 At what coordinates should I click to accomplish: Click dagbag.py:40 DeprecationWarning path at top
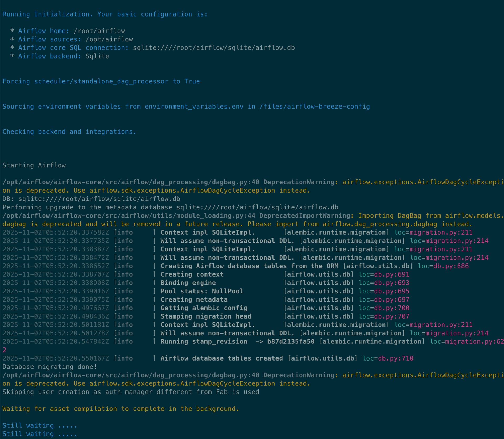click(x=130, y=182)
